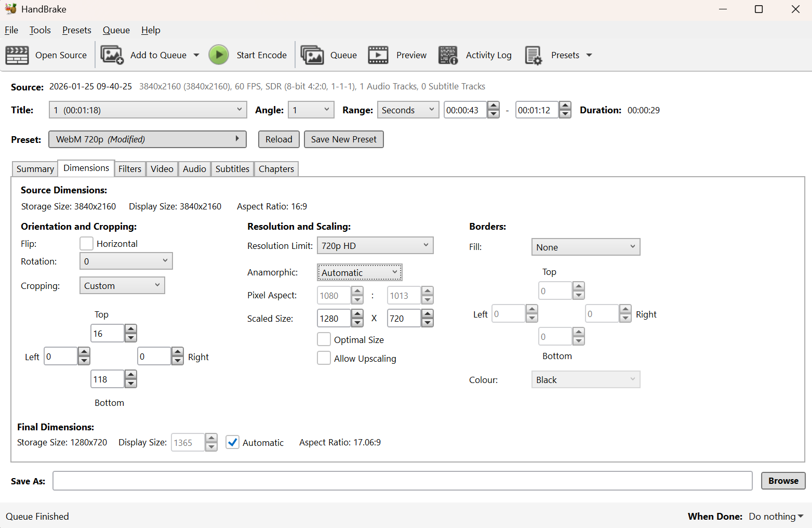
Task: Click the Preview filmstrip icon
Action: 378,55
